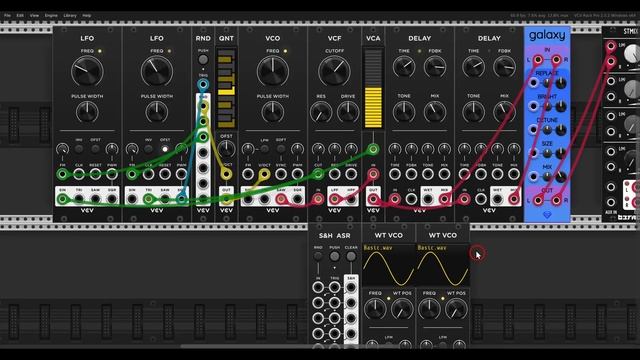640x360 pixels.
Task: Open the Edit menu
Action: [x=20, y=16]
